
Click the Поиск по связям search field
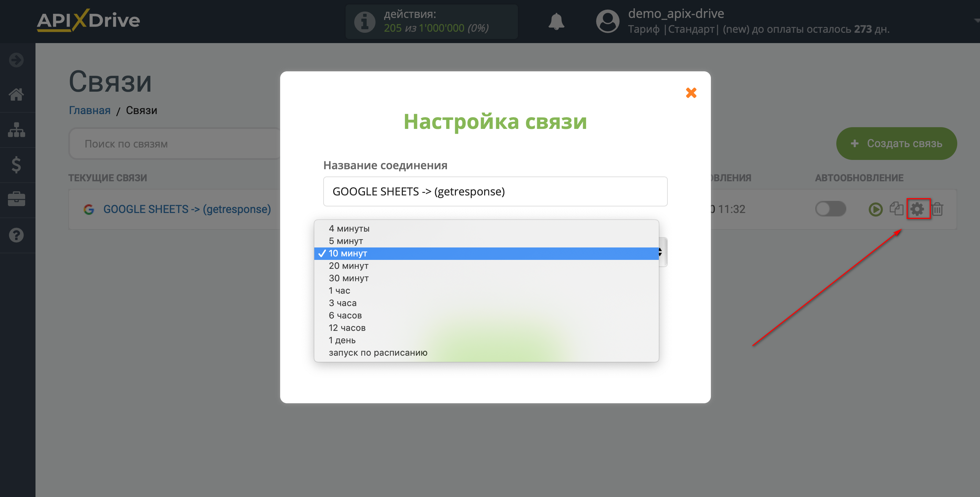tap(175, 144)
